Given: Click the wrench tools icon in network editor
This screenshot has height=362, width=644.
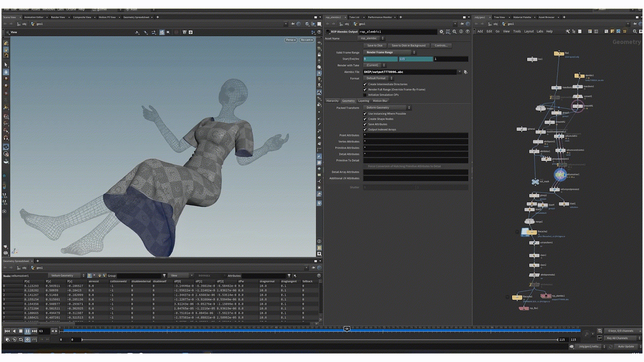Looking at the screenshot, I should point(568,32).
